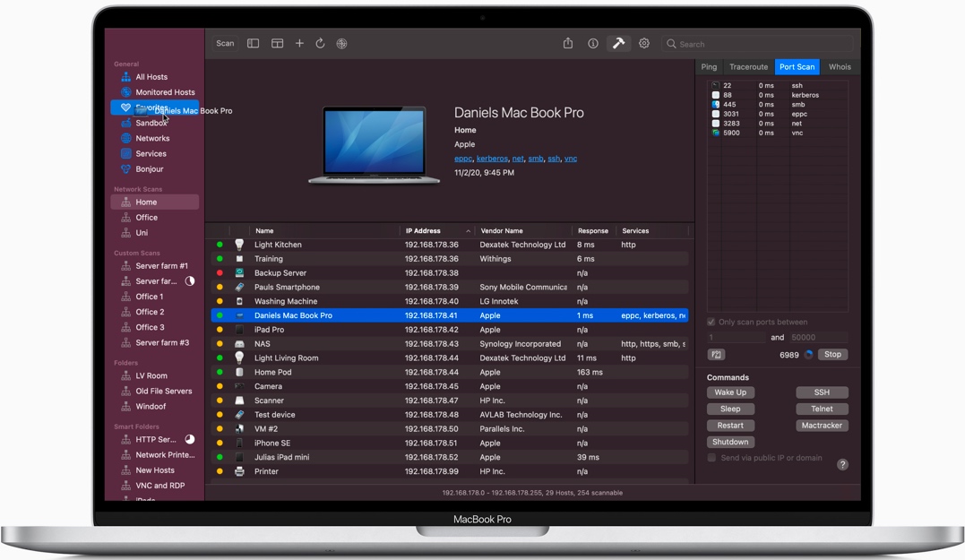
Task: Select the hammer tools icon
Action: click(x=618, y=43)
